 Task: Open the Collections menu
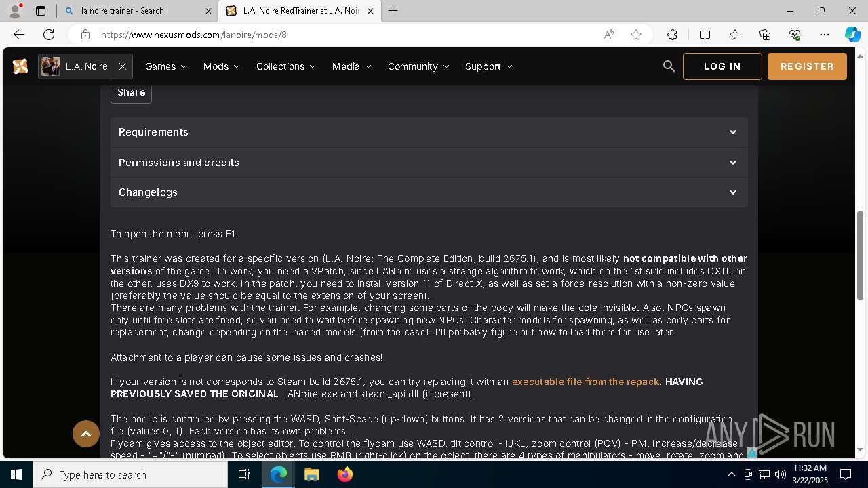(x=285, y=66)
